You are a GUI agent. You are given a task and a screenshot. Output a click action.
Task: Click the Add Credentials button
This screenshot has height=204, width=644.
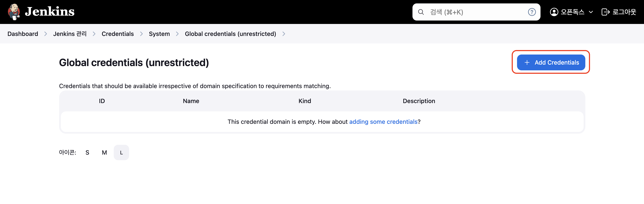551,62
